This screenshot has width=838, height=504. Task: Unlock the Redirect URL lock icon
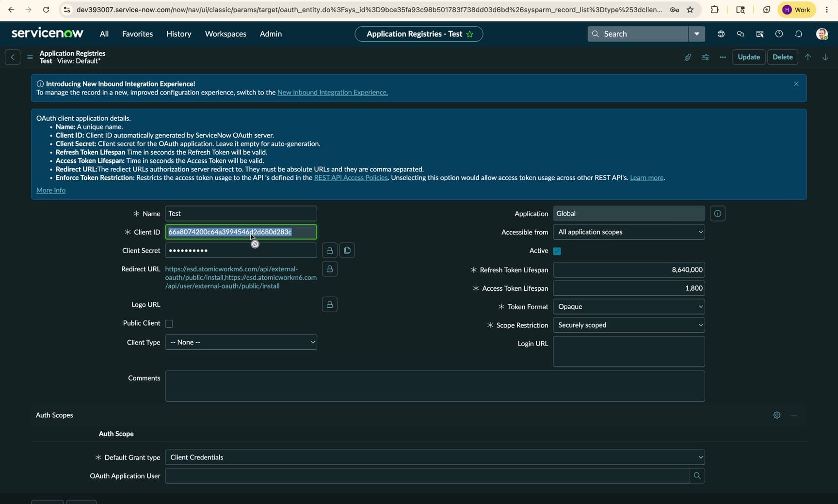pyautogui.click(x=330, y=269)
